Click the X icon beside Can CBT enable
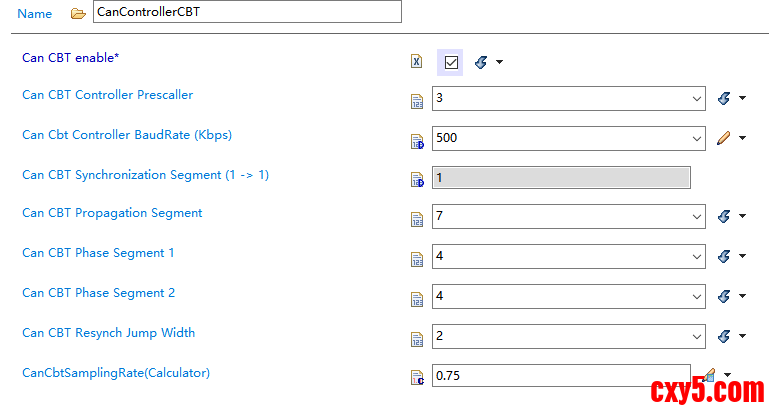 pyautogui.click(x=417, y=61)
